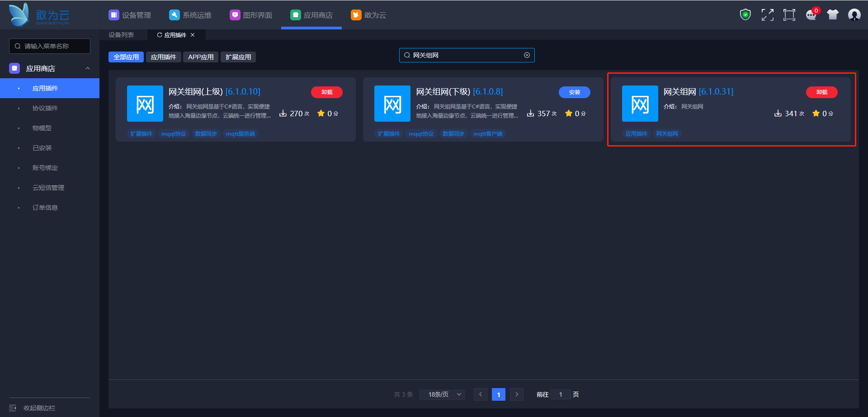Viewport: 868px width, 417px height.
Task: Uninstall 网关组网(上级) with 卸载 button
Action: click(327, 92)
